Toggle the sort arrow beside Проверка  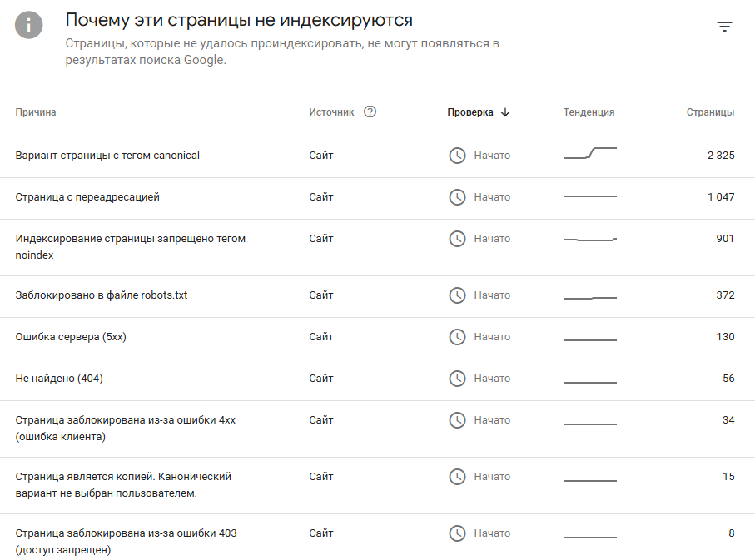pos(505,112)
